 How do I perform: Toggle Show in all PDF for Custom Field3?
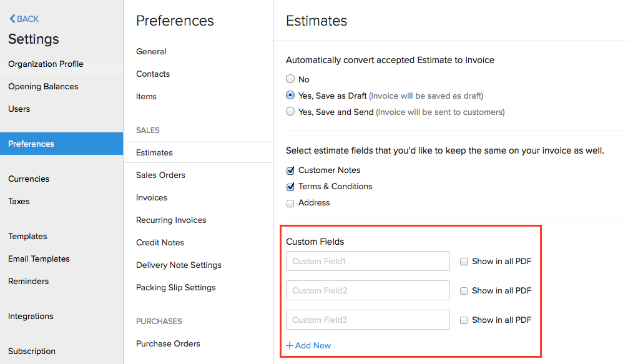pyautogui.click(x=464, y=320)
